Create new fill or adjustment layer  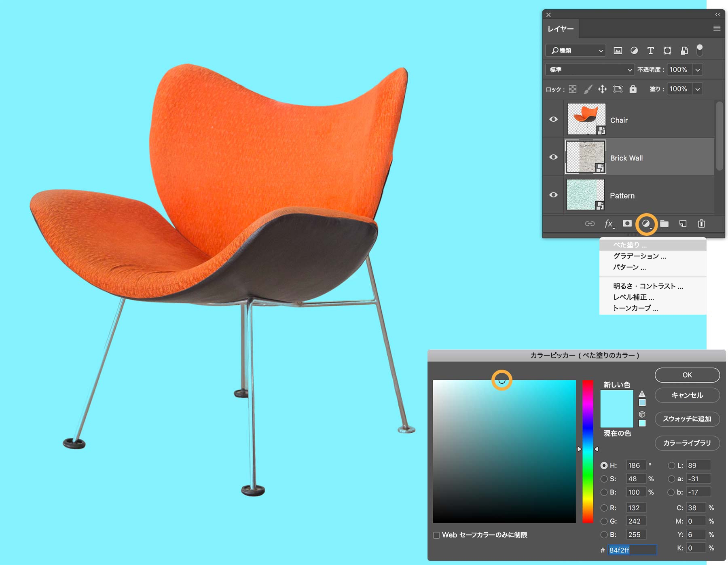[646, 224]
